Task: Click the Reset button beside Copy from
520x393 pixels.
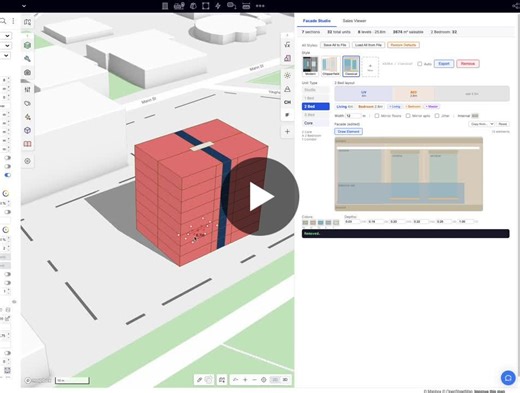Action: 503,124
